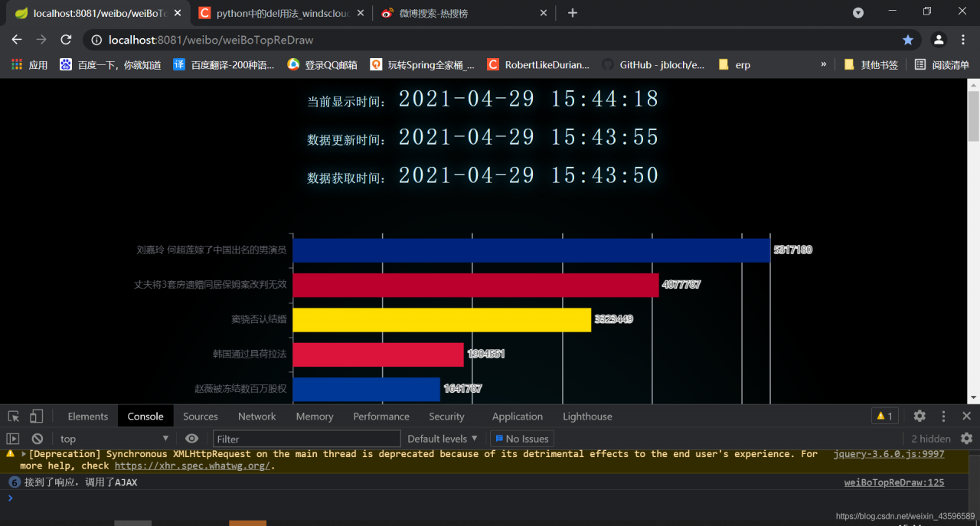Open the Sources panel tab
This screenshot has width=980, height=526.
point(201,417)
